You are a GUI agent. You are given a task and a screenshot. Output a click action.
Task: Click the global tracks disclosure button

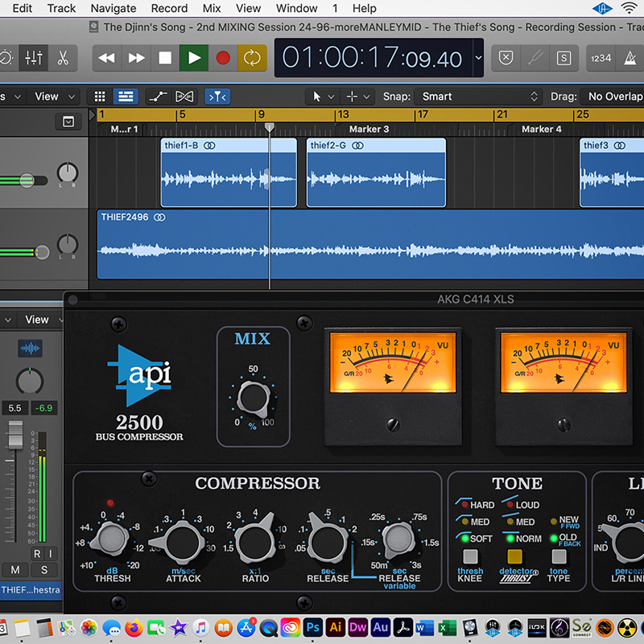pos(68,122)
